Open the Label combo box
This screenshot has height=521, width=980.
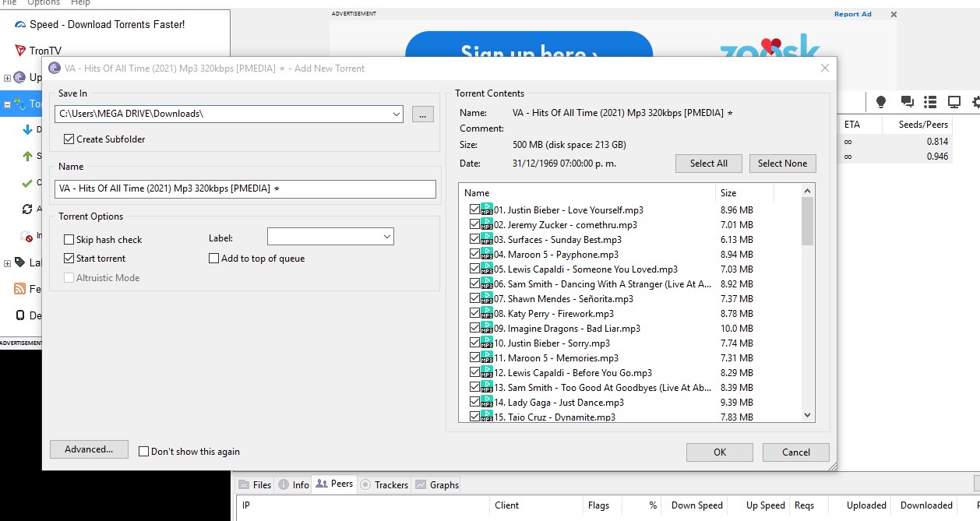click(330, 237)
